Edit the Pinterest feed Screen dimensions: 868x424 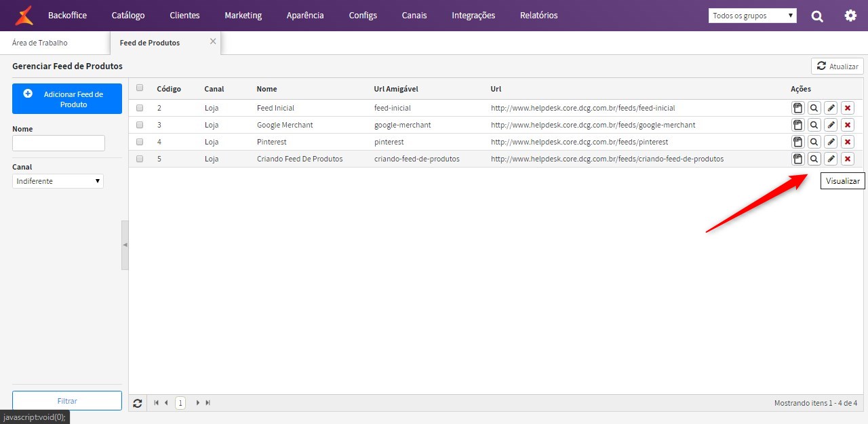tap(831, 142)
